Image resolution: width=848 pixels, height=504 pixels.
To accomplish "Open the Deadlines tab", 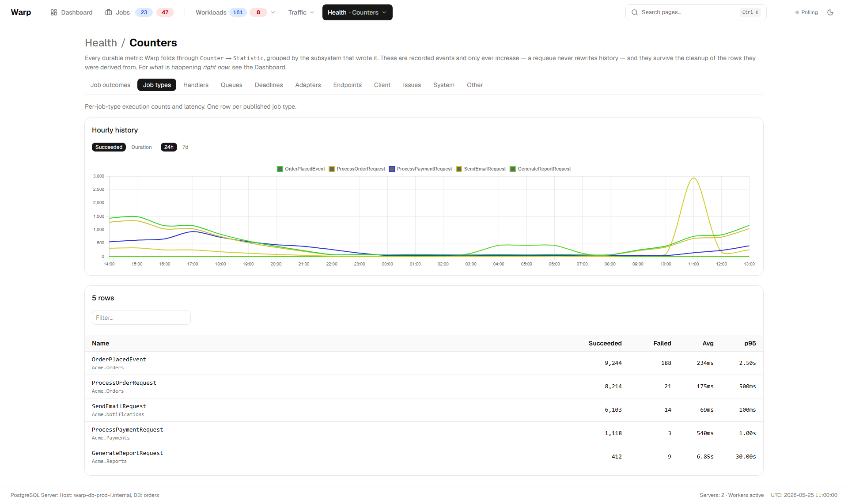I will [x=269, y=85].
